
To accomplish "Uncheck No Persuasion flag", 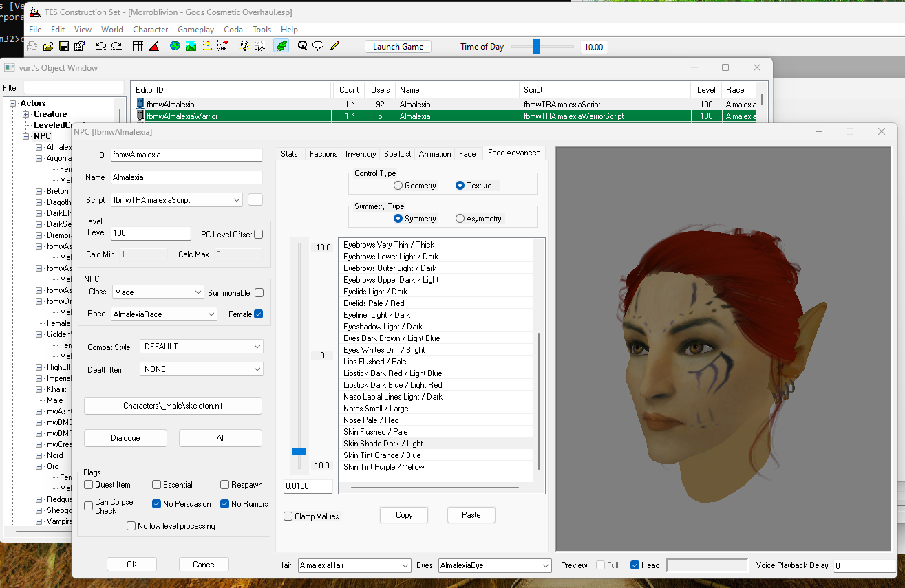I will (157, 504).
